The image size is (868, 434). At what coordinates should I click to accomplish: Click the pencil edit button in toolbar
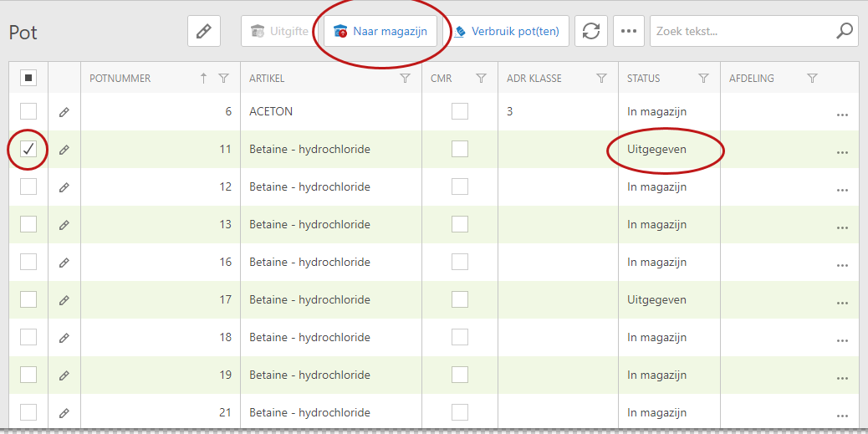tap(203, 32)
